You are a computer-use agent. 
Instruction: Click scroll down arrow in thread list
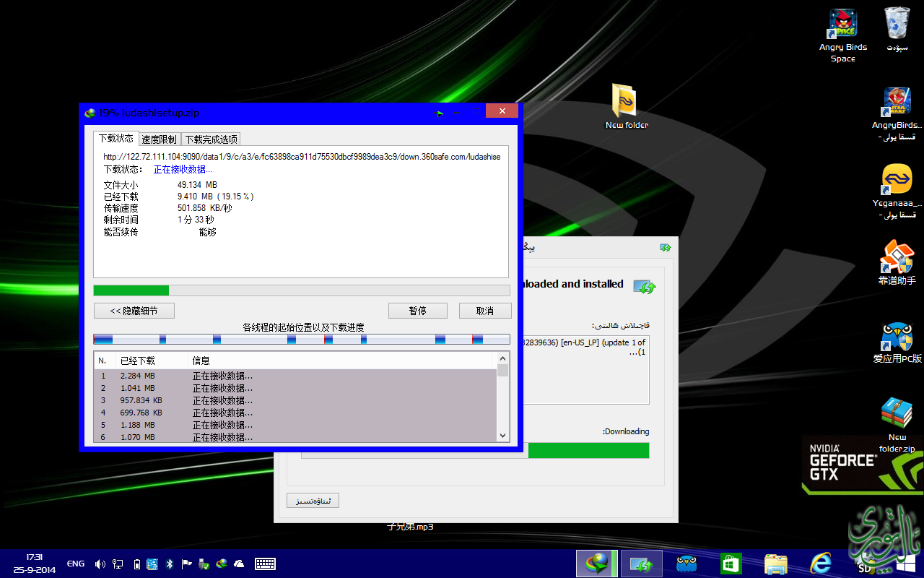point(503,436)
